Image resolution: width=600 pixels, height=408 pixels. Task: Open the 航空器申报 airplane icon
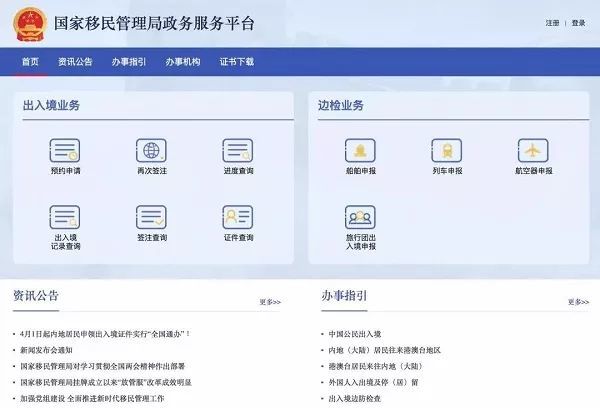pos(533,150)
